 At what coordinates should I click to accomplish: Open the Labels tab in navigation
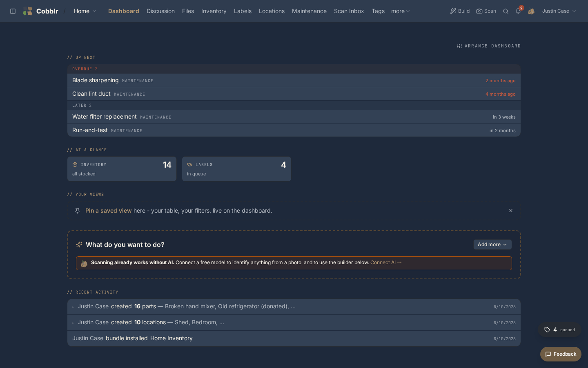click(x=243, y=11)
